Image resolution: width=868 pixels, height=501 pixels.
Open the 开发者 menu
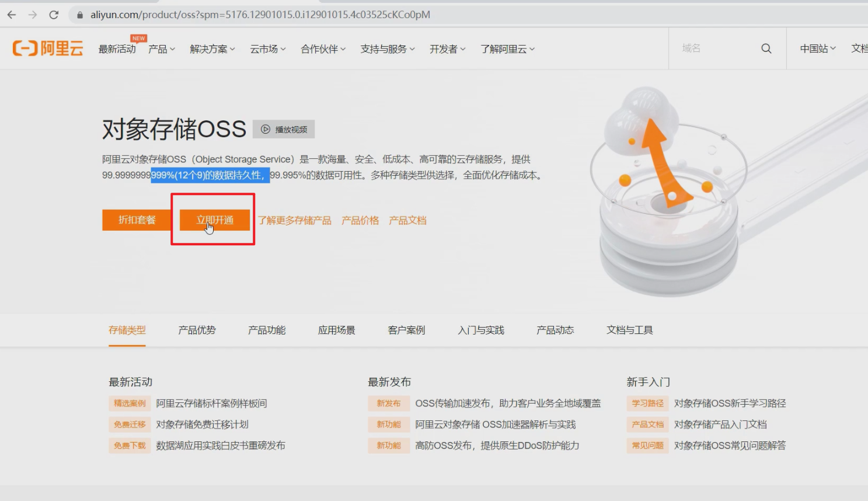coord(447,49)
